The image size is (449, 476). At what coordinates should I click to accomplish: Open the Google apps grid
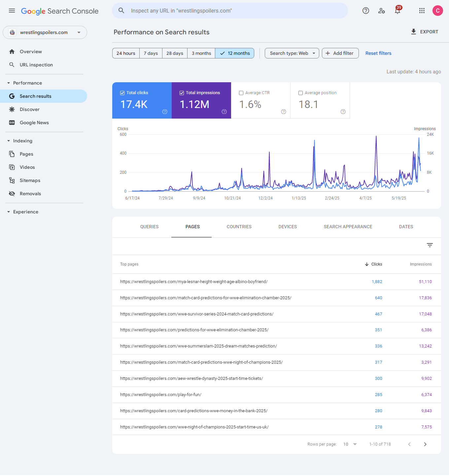[422, 11]
